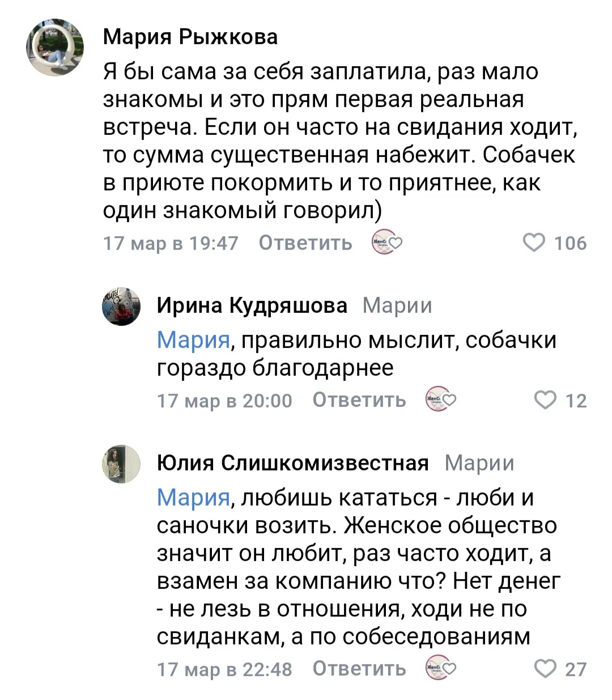Open Ирина Кудряшова's profile avatar
This screenshot has width=612, height=700.
[121, 307]
